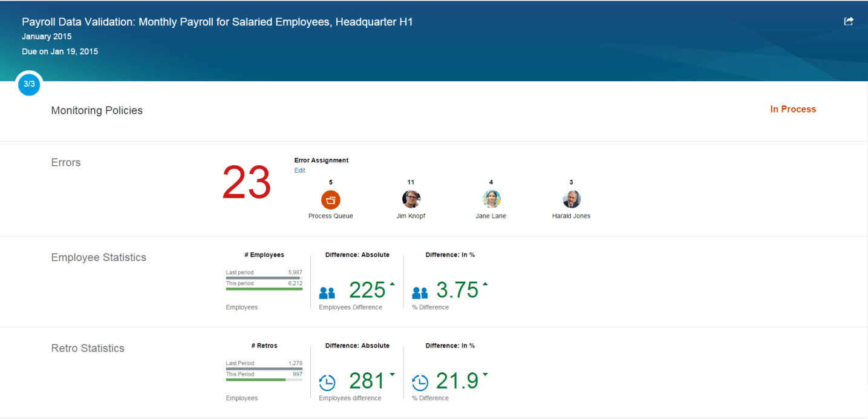
Task: Open the In Process status
Action: 793,109
